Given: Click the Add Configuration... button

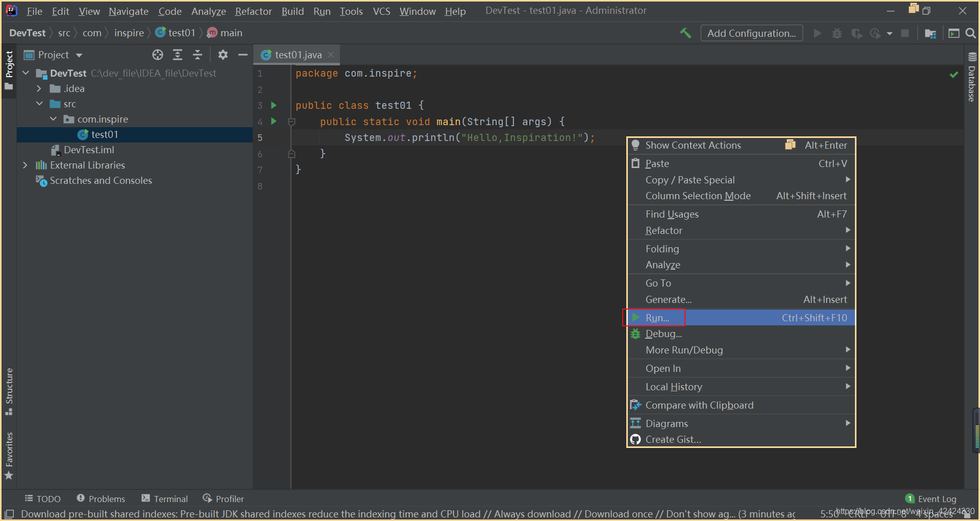Looking at the screenshot, I should coord(751,33).
